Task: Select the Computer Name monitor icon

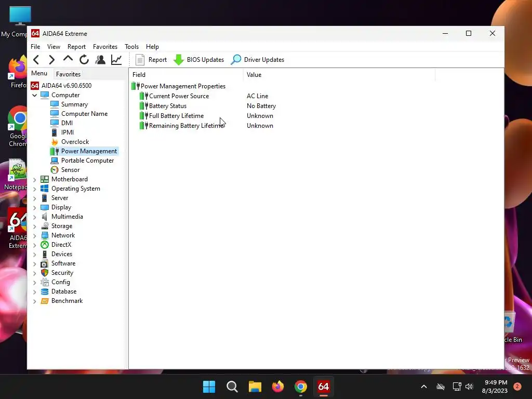Action: tap(55, 114)
